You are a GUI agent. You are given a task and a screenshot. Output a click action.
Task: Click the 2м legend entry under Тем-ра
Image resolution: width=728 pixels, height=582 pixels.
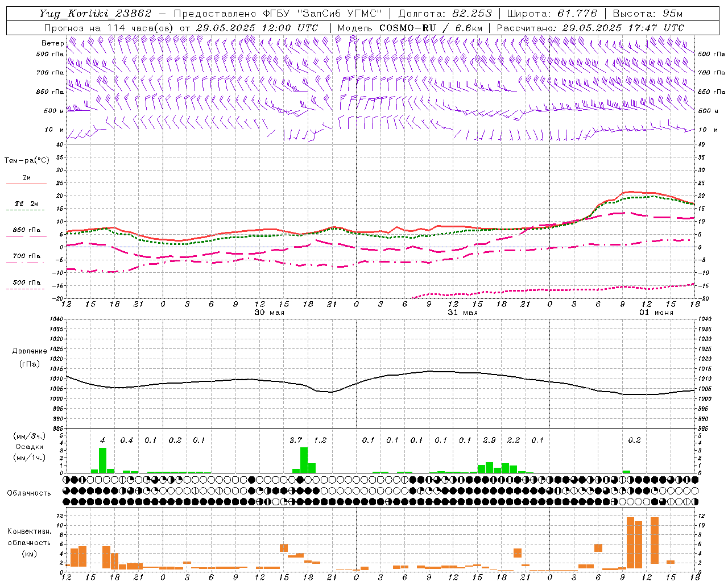[x=27, y=177]
